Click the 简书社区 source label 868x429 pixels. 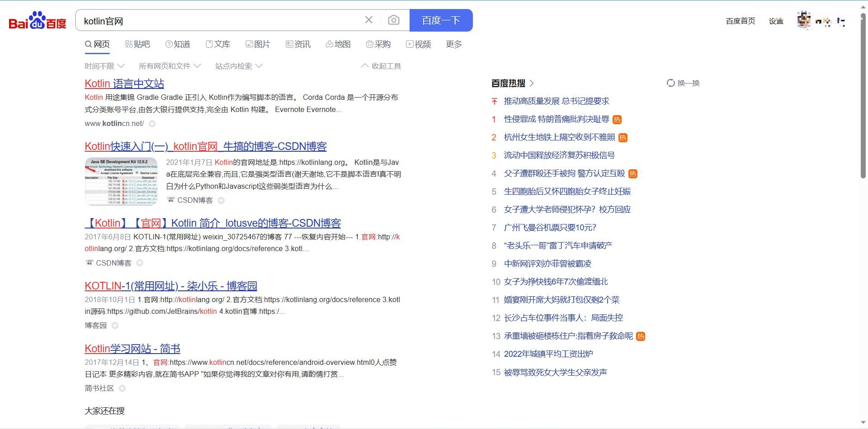(x=99, y=388)
